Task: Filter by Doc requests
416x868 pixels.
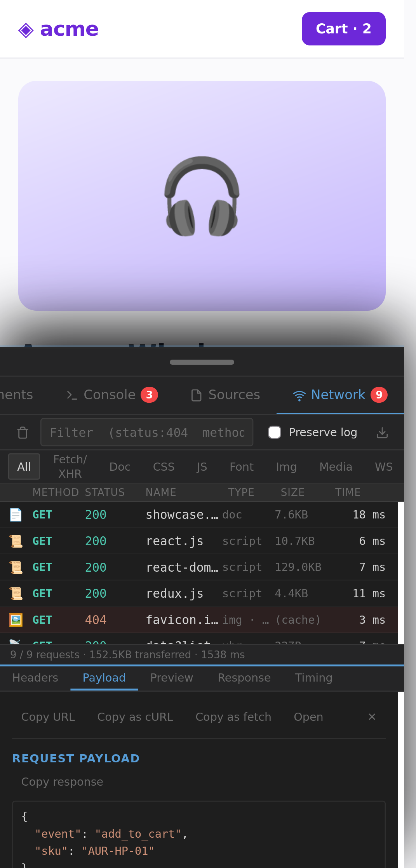Action: coord(120,466)
